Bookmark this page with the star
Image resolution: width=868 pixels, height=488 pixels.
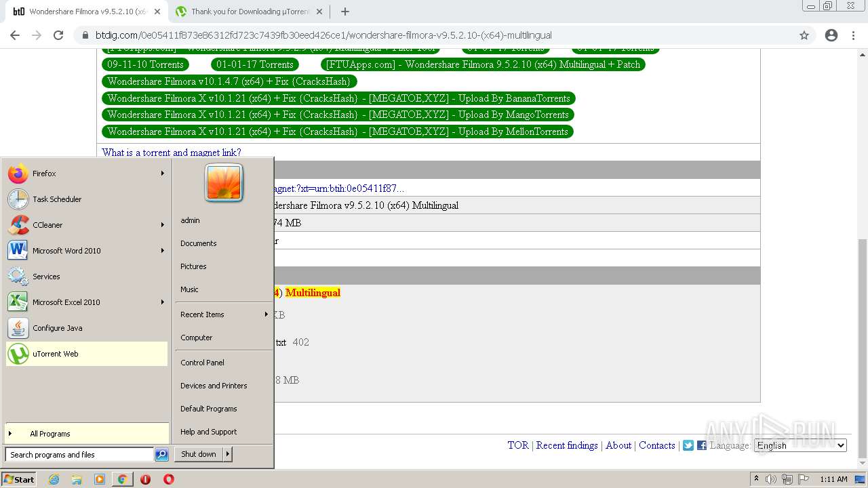(x=804, y=35)
